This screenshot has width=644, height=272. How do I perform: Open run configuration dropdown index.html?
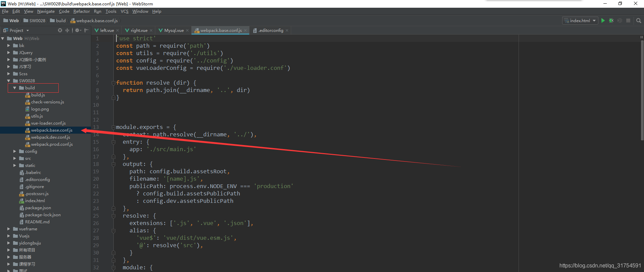(x=580, y=20)
